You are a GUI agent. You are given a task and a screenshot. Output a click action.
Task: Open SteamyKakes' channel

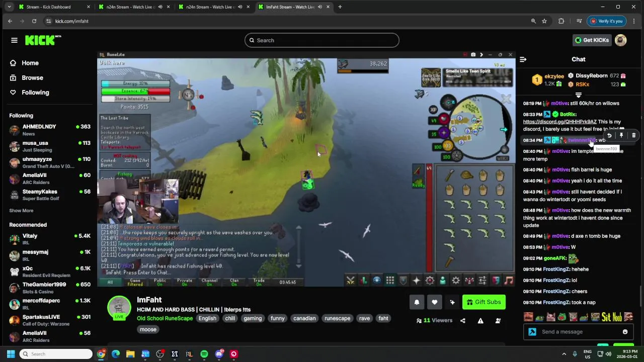coord(49,195)
